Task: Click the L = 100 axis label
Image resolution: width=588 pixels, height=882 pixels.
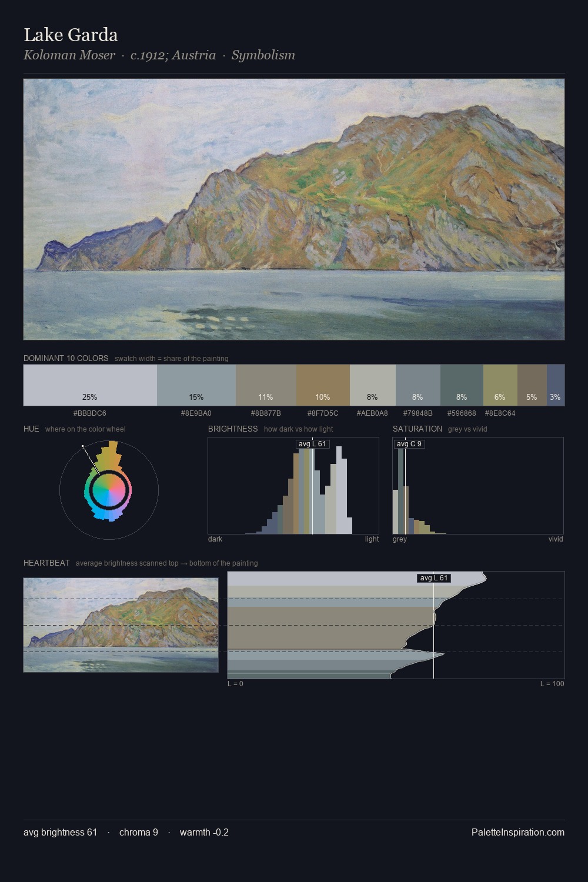Action: pos(552,684)
